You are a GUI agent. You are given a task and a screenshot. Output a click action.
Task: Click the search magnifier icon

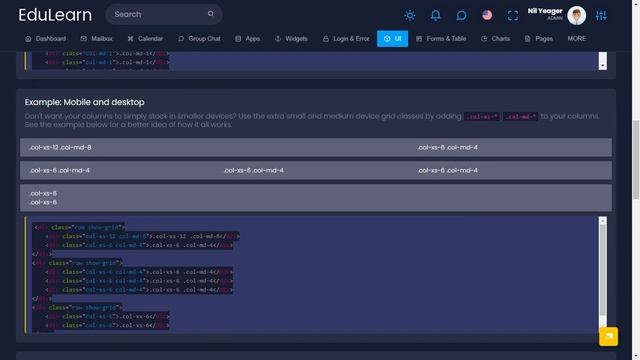pos(211,14)
